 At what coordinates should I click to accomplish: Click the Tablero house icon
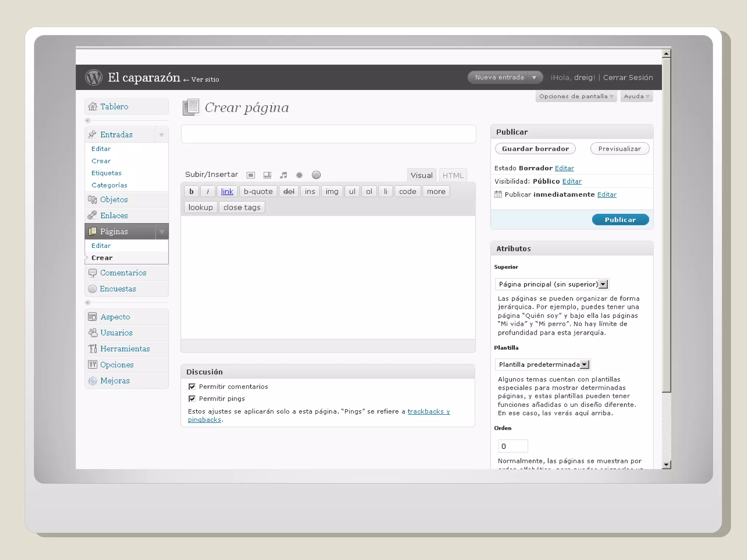click(x=93, y=106)
